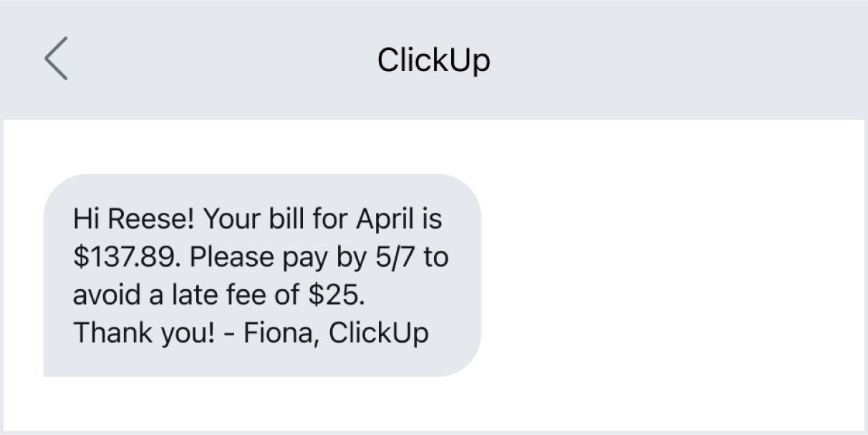Click "ClickUp" in the message signature

379,333
